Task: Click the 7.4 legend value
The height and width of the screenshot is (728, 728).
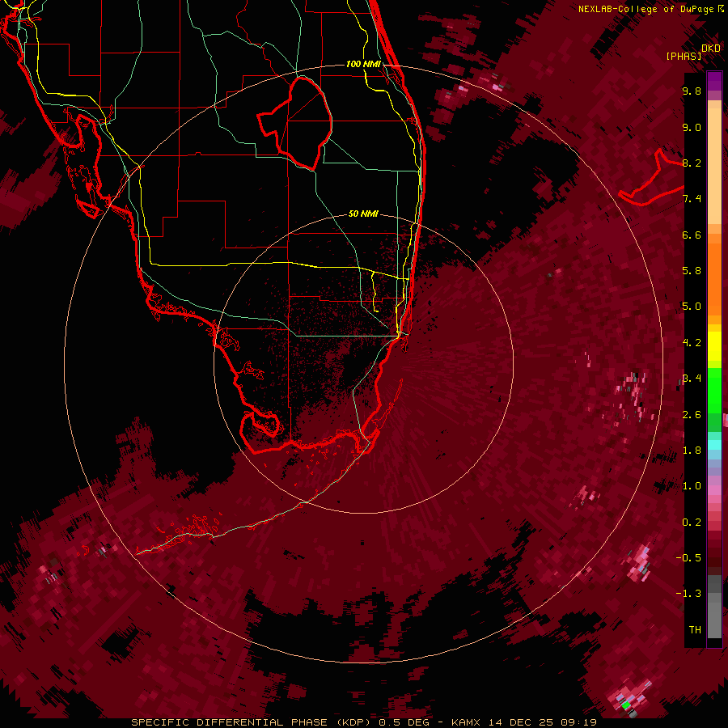Action: pyautogui.click(x=692, y=199)
